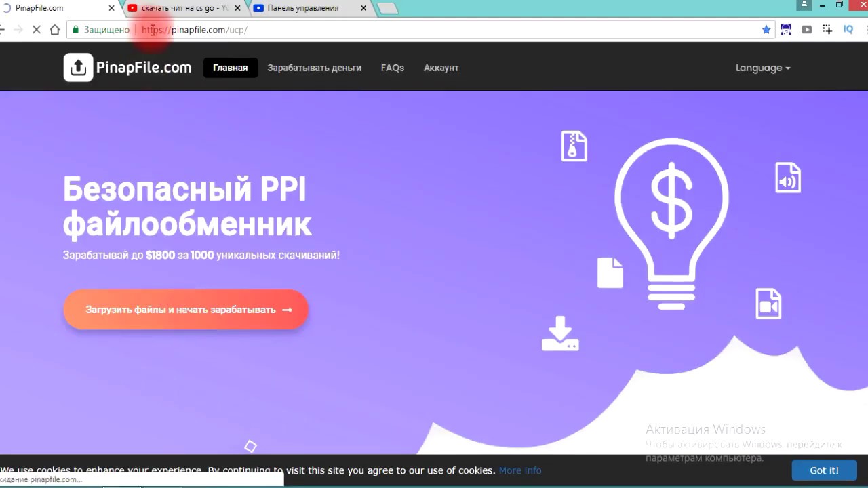Accept cookies with Got it! button

[x=824, y=470]
